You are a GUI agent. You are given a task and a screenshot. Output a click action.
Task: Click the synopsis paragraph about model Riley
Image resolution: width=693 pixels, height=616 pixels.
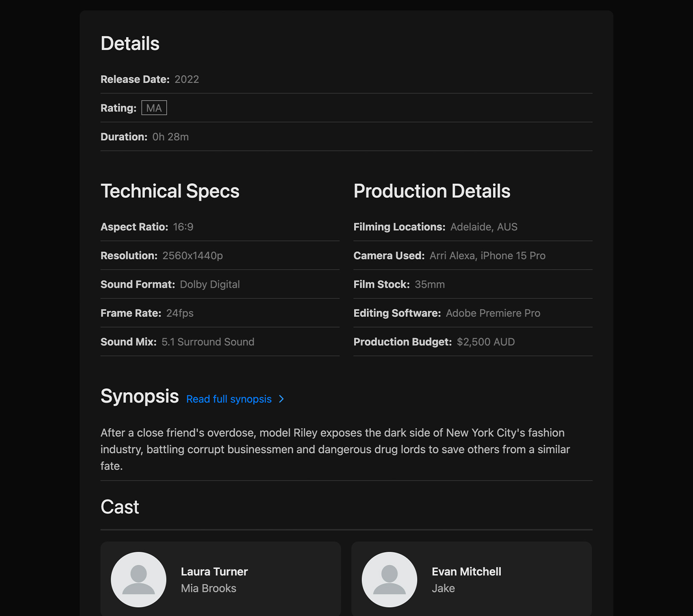pyautogui.click(x=335, y=449)
